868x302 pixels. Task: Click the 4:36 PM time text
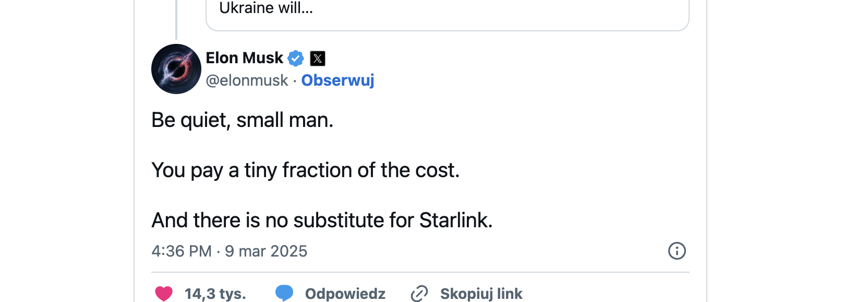(181, 251)
